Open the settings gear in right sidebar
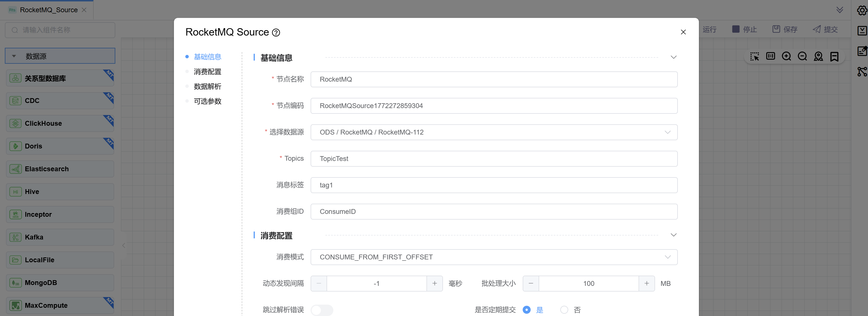 pos(862,11)
